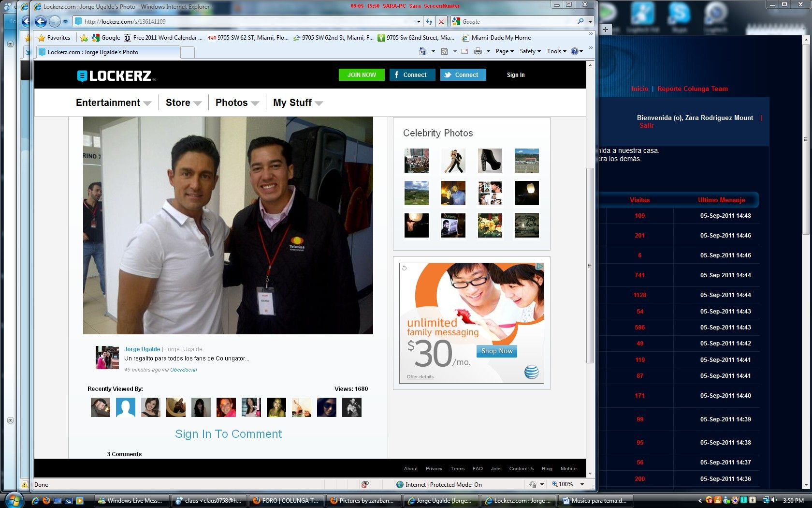Open the My Stuff dropdown menu
The height and width of the screenshot is (508, 812).
tap(297, 103)
